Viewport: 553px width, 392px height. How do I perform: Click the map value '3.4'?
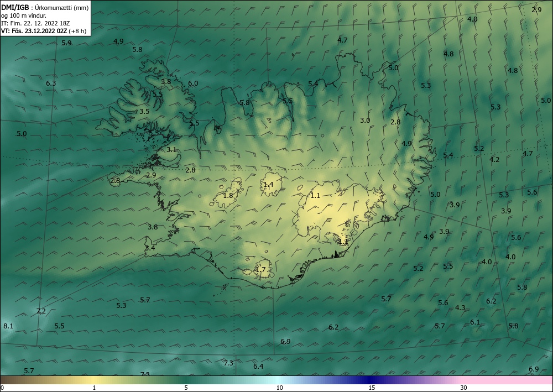coord(150,248)
